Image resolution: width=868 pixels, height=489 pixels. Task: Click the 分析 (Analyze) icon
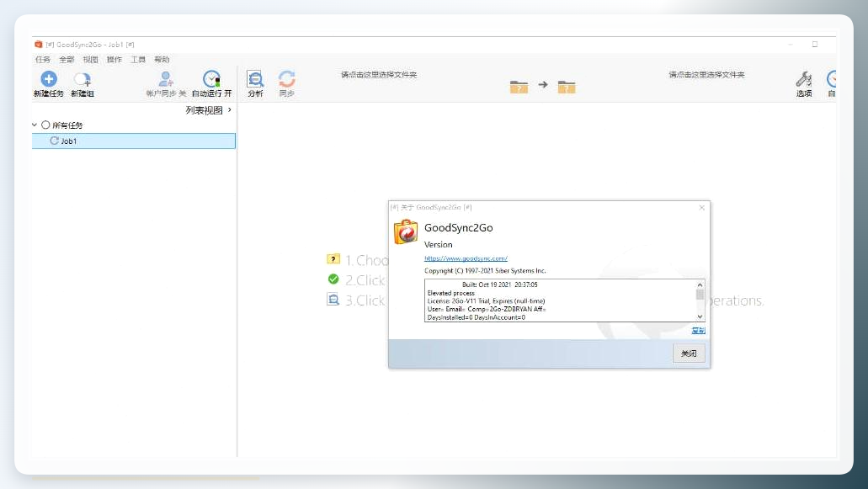(255, 79)
